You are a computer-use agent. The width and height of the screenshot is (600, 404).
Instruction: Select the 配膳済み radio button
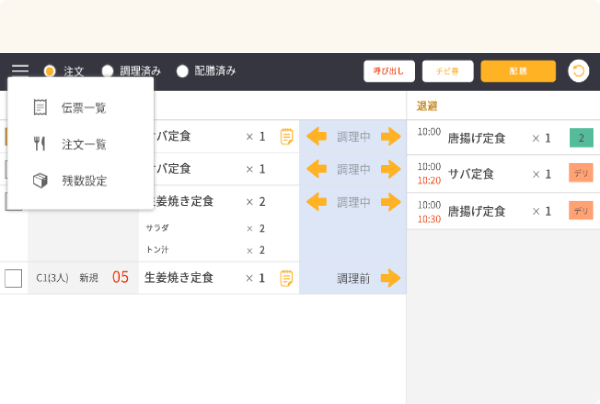(182, 71)
